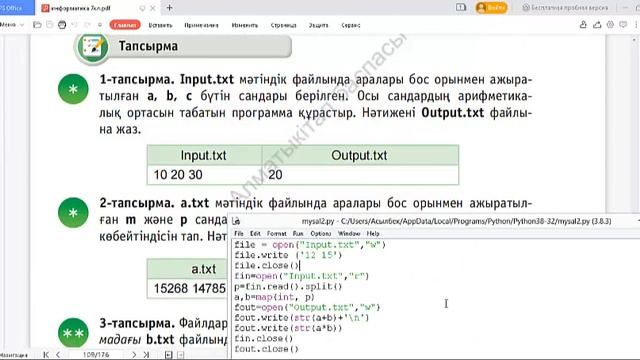Click the save icon in WPS toolbar
640x360 pixels.
click(x=50, y=25)
